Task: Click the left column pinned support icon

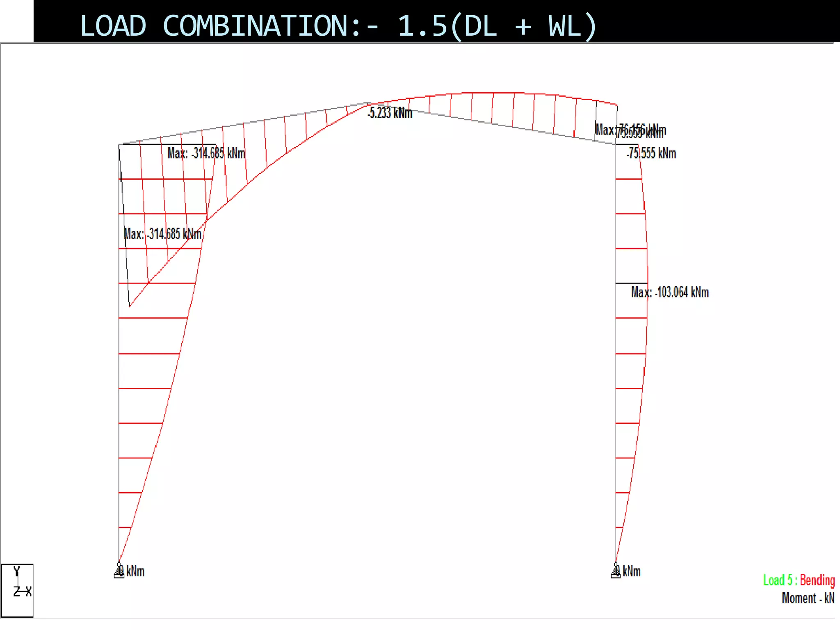Action: (x=119, y=570)
